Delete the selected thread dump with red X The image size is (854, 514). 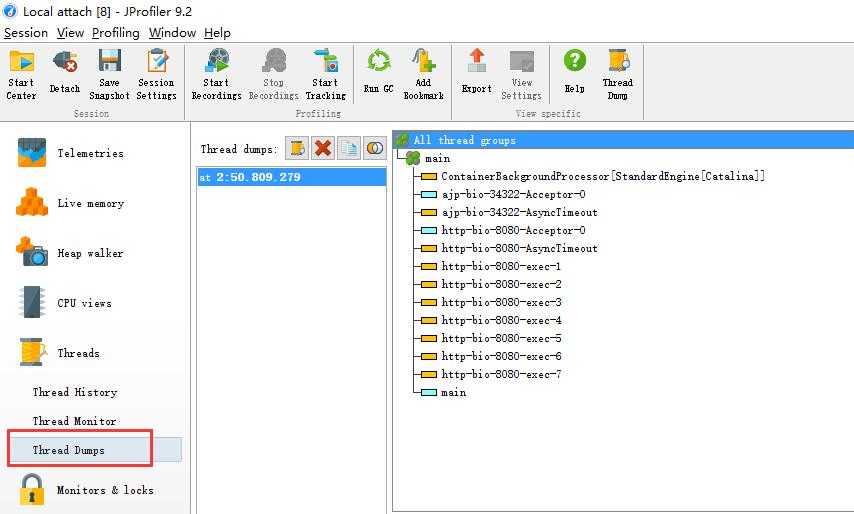click(x=323, y=148)
